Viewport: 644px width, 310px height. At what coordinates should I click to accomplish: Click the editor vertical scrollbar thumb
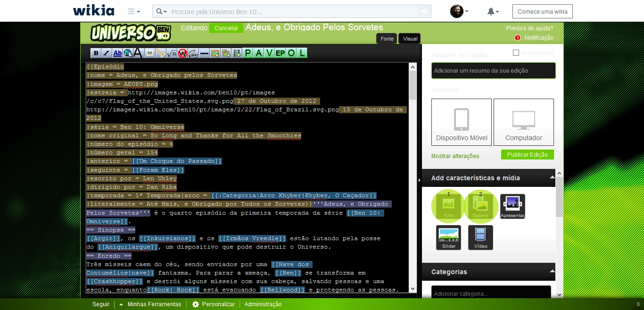pos(413,85)
